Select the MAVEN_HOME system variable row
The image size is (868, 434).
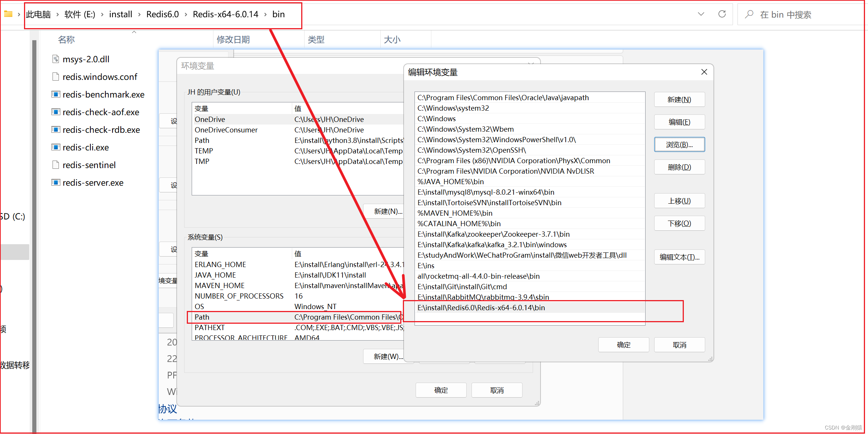coord(298,285)
